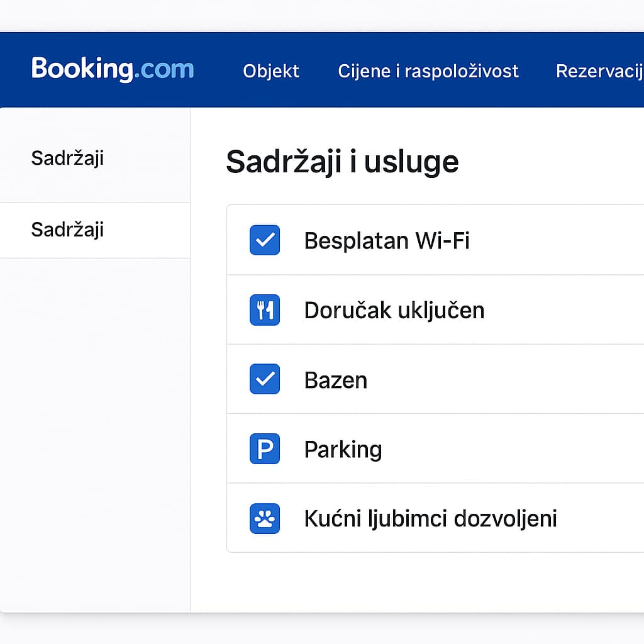Open the Cijene i raspoloživost menu

point(428,71)
